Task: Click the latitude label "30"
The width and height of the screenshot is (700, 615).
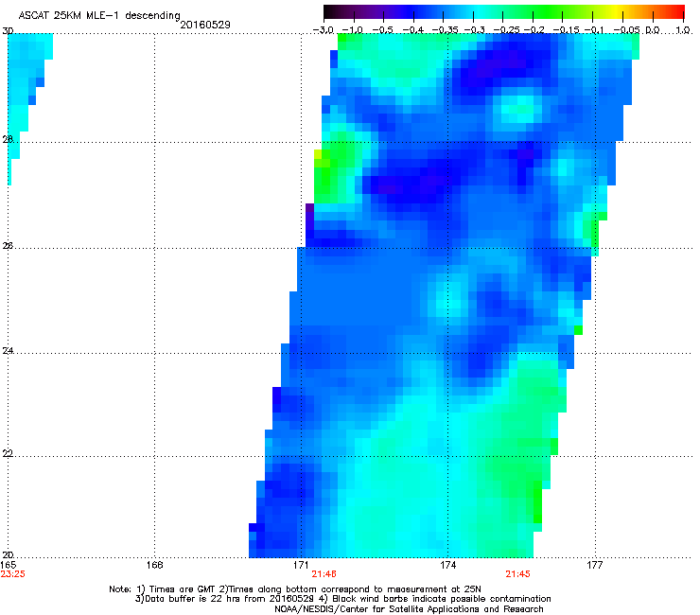Action: click(8, 31)
